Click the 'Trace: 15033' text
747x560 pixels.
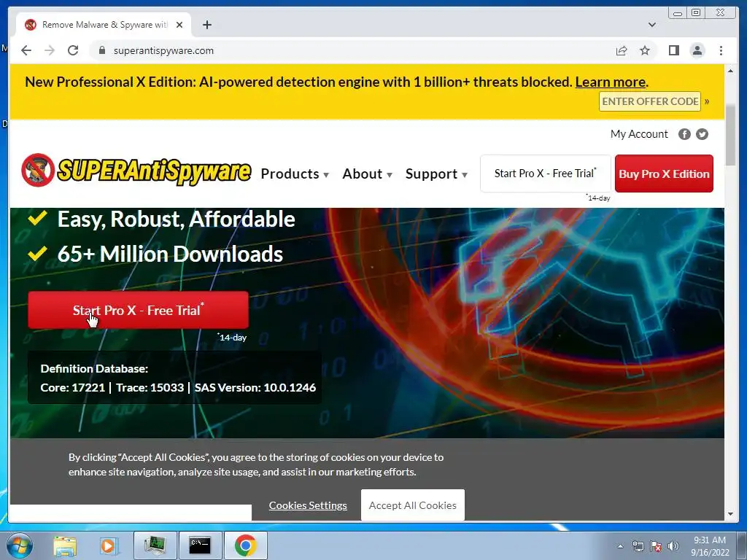point(150,388)
